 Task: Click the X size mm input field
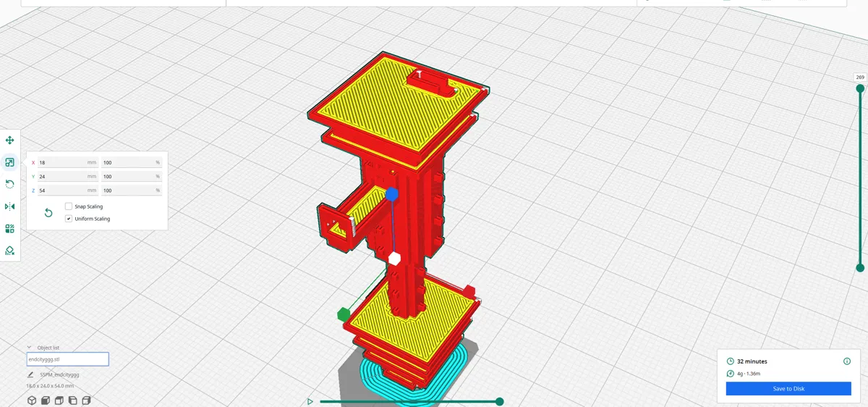67,163
